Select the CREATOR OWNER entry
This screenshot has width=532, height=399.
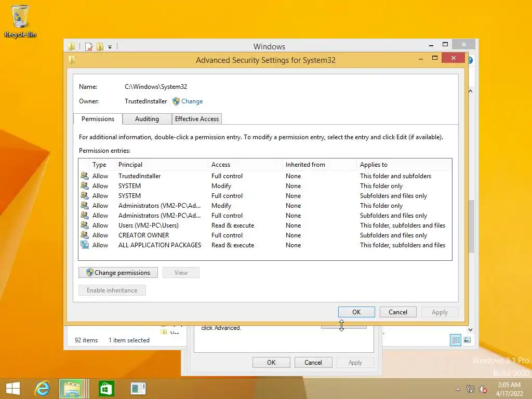click(265, 235)
